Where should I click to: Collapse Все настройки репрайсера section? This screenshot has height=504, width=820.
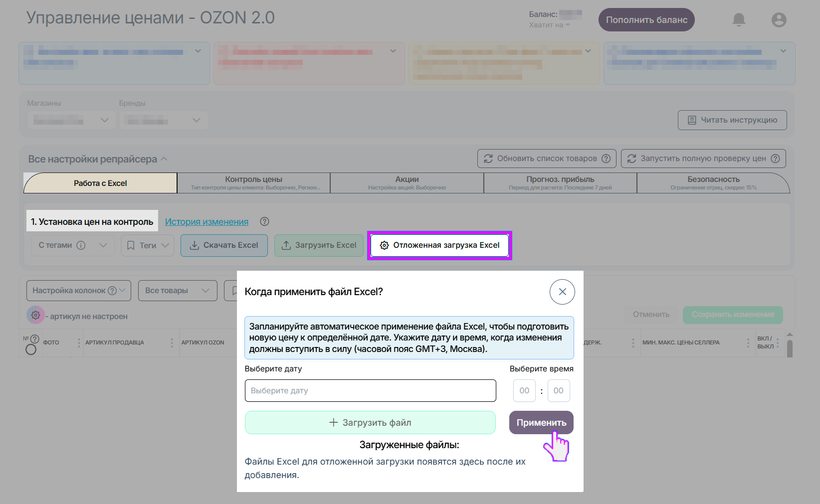pyautogui.click(x=164, y=159)
